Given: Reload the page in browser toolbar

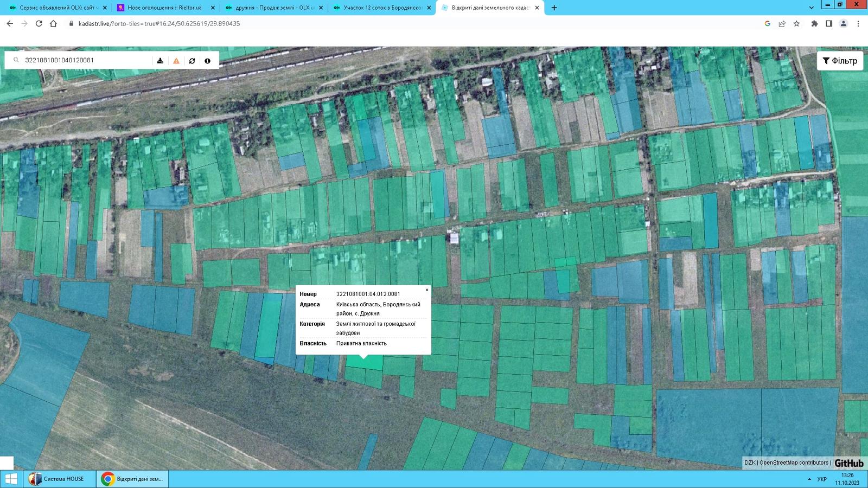Looking at the screenshot, I should (x=39, y=24).
